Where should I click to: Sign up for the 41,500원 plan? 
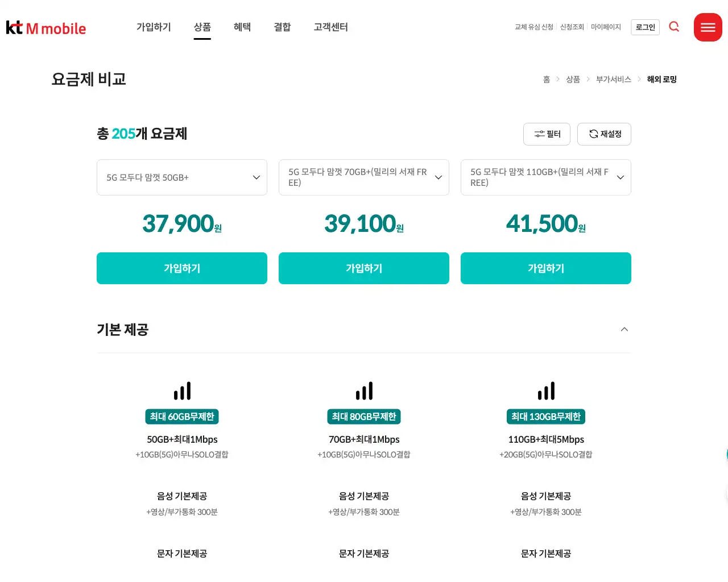pos(546,268)
